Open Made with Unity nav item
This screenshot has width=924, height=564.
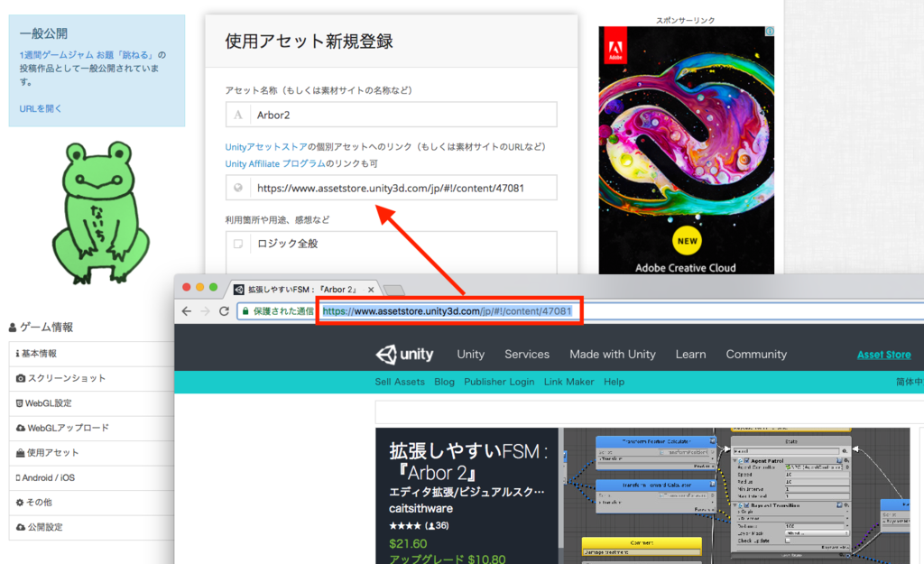[x=613, y=355]
